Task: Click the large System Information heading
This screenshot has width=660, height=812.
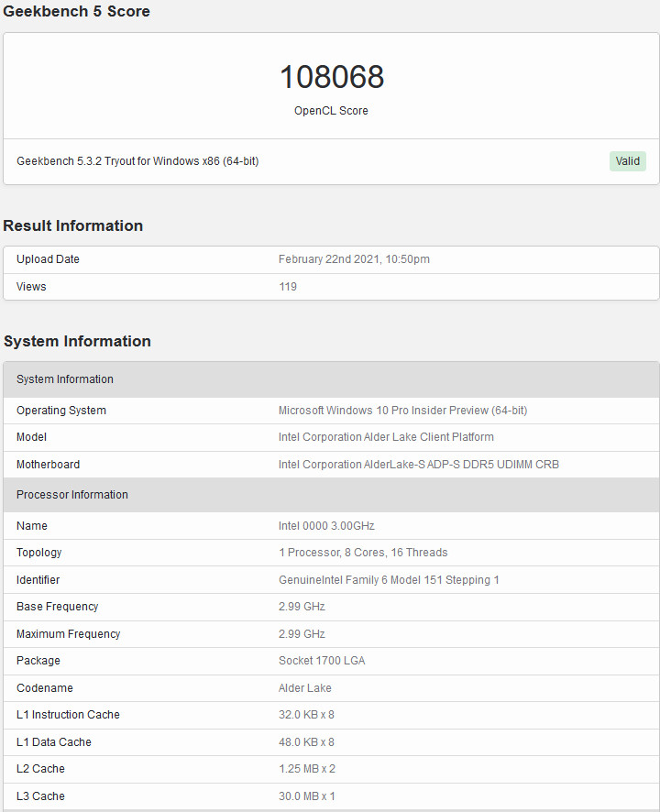Action: click(77, 341)
